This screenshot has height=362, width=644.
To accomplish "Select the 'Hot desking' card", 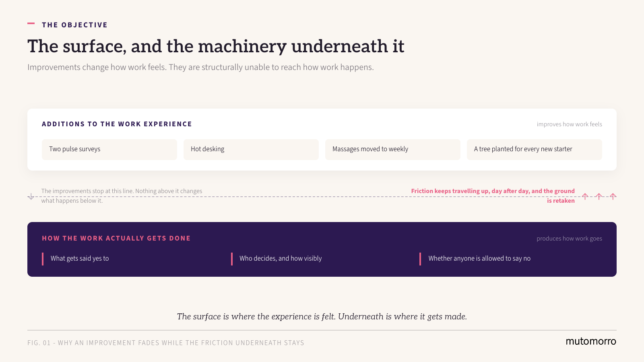I will tap(251, 150).
